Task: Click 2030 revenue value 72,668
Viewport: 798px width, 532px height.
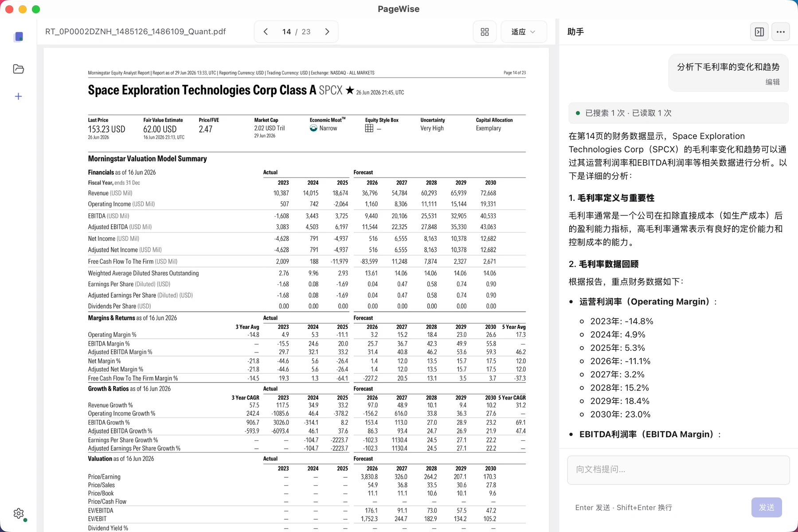Action: pos(488,193)
